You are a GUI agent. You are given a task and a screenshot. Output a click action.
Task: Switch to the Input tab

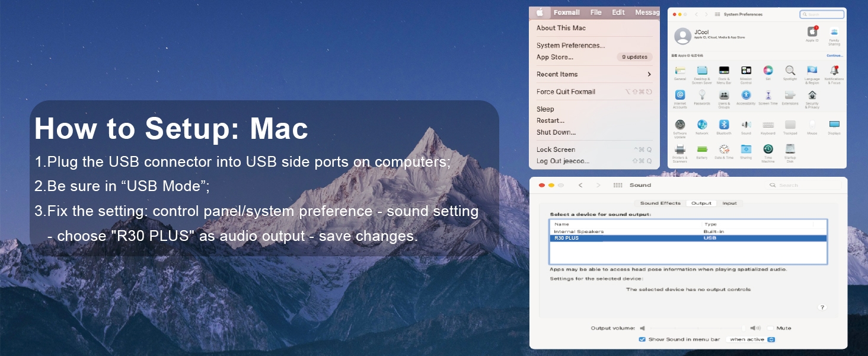729,204
